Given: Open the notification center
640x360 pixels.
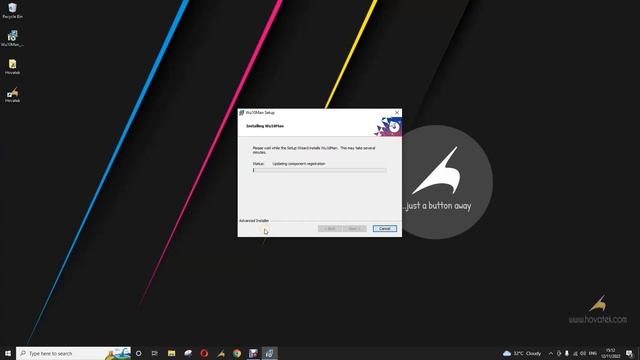Looking at the screenshot, I should (x=629, y=353).
